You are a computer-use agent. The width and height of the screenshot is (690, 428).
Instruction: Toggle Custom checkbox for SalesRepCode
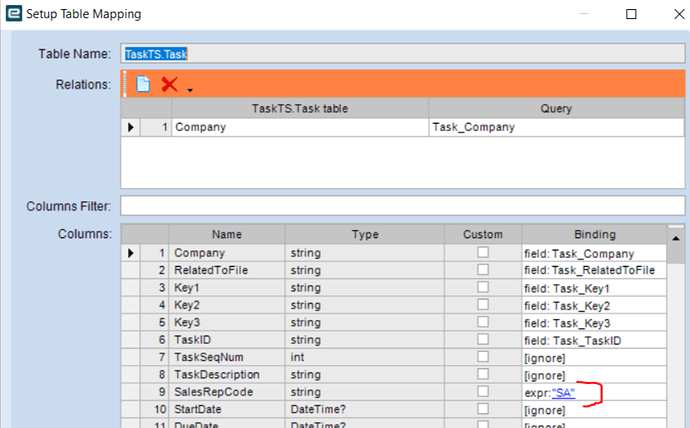[483, 391]
